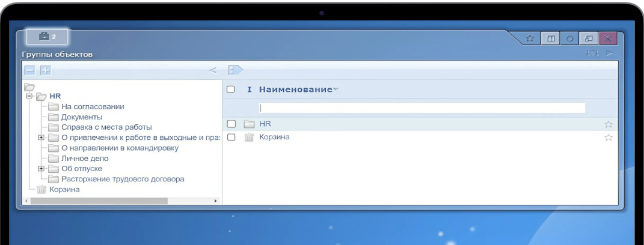Click the name filter input field
This screenshot has width=644, height=245.
click(422, 108)
